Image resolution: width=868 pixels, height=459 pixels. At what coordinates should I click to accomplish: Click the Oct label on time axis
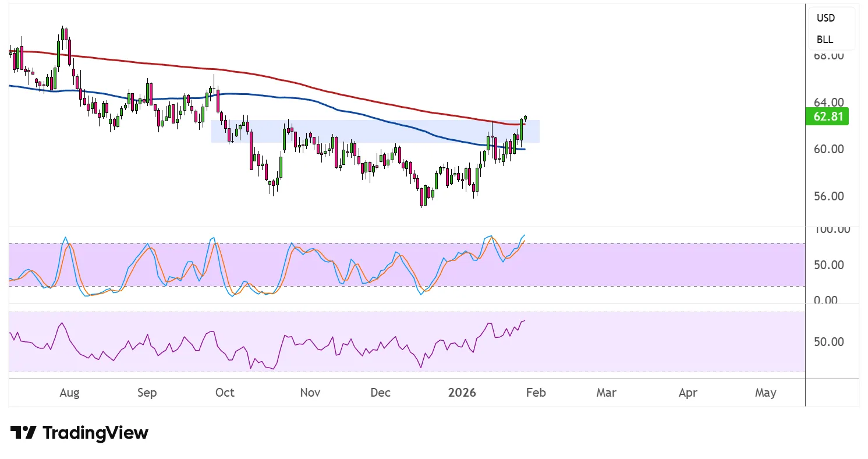coord(225,393)
